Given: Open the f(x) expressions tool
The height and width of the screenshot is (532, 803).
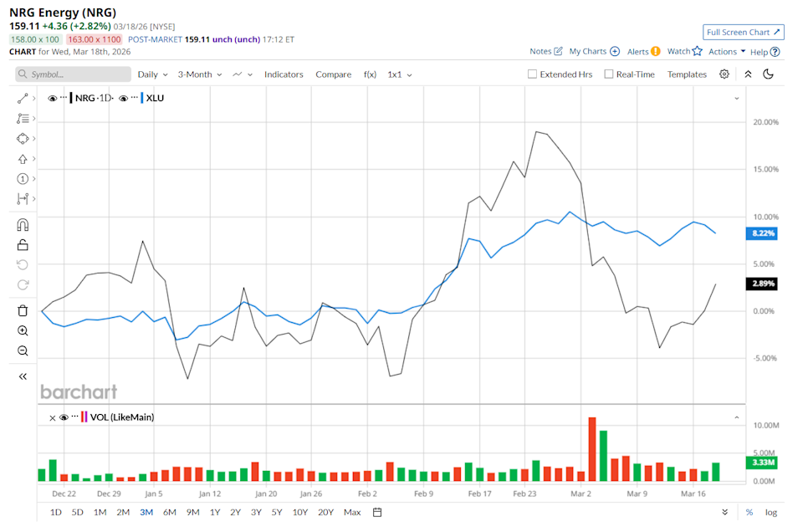Looking at the screenshot, I should [x=370, y=74].
